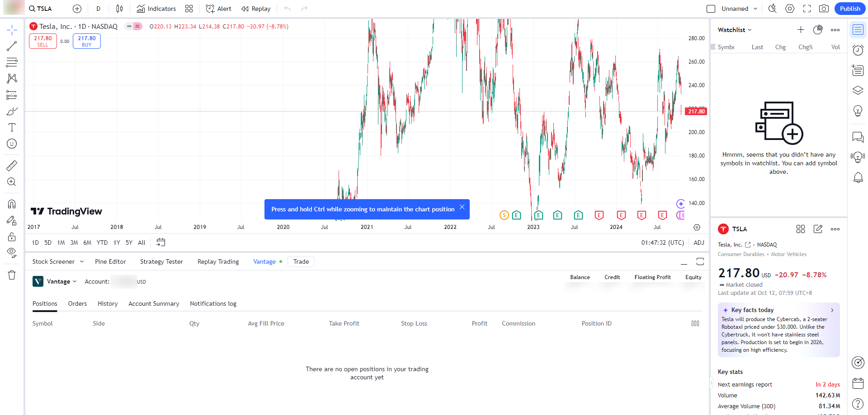The width and height of the screenshot is (868, 415).
Task: Open the Measure ruler tool
Action: 12,166
